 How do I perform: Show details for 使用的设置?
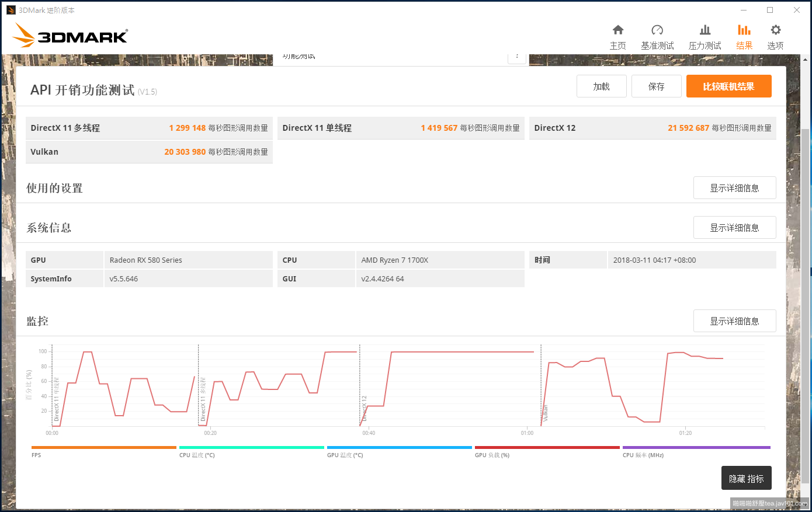click(x=735, y=188)
